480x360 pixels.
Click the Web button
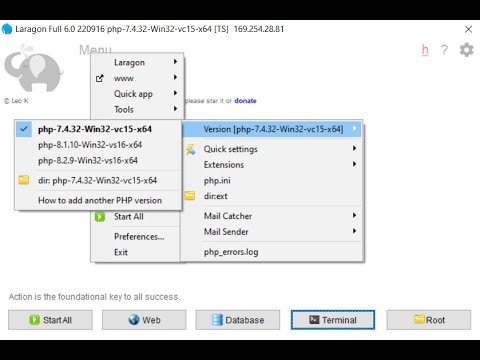[x=144, y=320]
